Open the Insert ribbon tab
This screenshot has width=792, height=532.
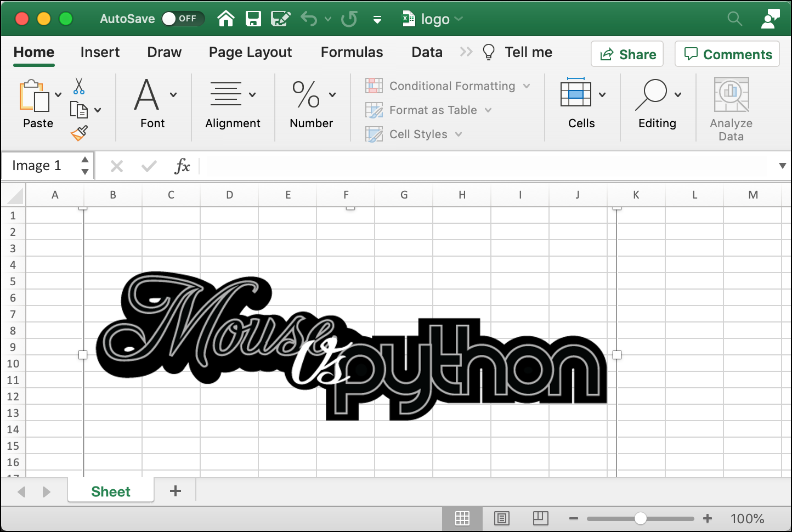pyautogui.click(x=100, y=52)
